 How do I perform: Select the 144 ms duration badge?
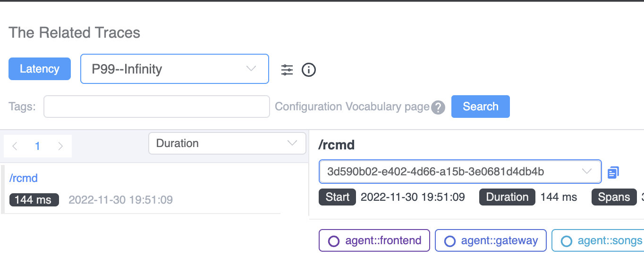34,200
